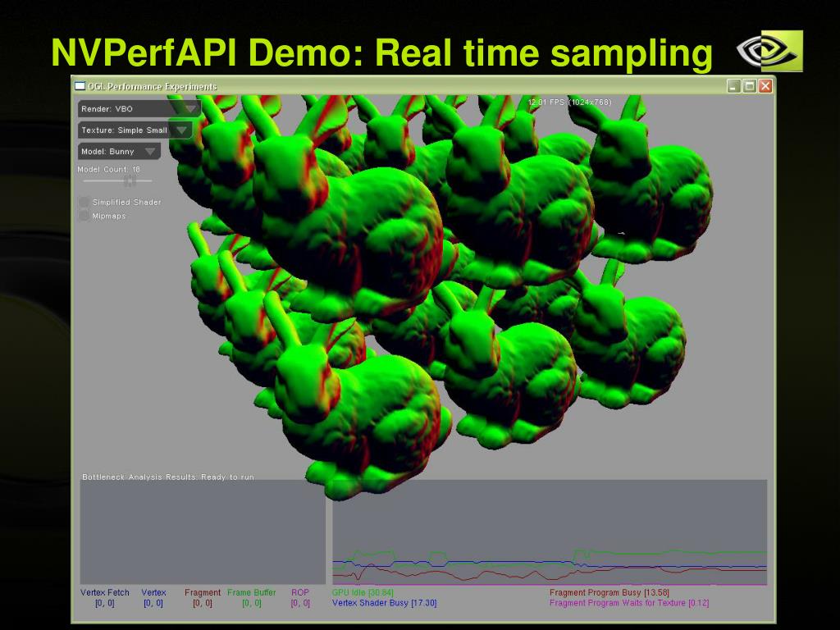The image size is (840, 630).
Task: Click Fragment Program Waits for Texture legend
Action: click(628, 603)
